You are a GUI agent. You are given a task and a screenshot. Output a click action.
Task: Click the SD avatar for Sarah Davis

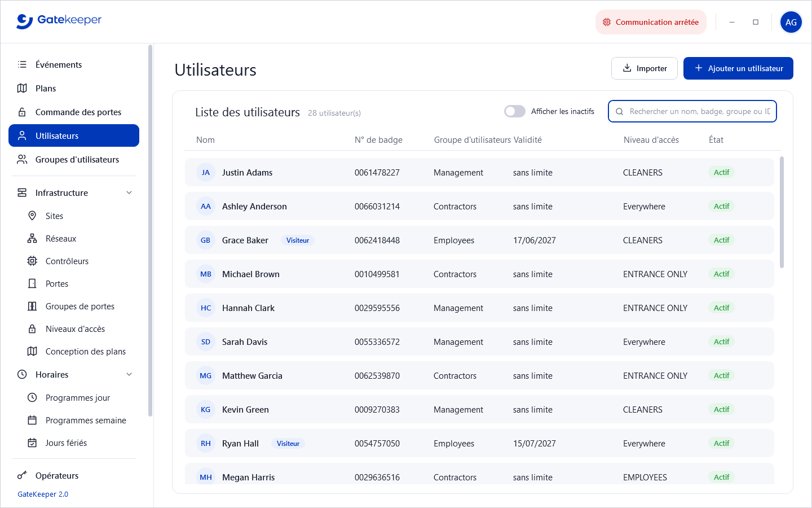[x=206, y=342]
